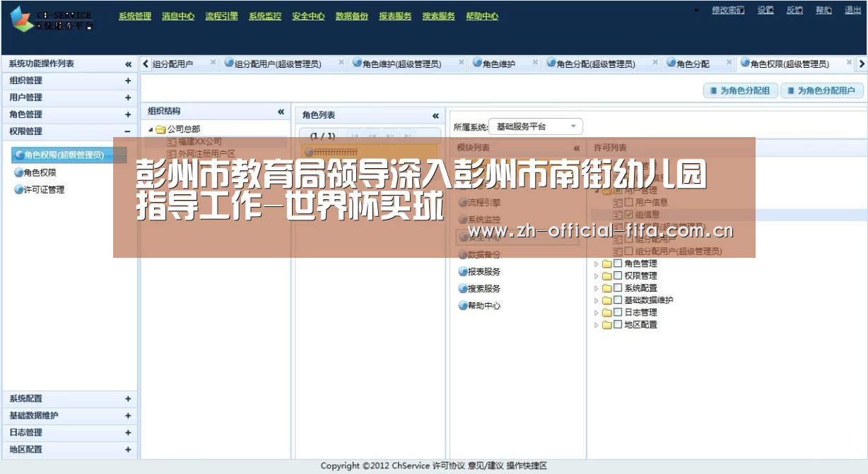This screenshot has height=474, width=868.
Task: Click folder icon of 权限管理 permission node
Action: pyautogui.click(x=606, y=276)
